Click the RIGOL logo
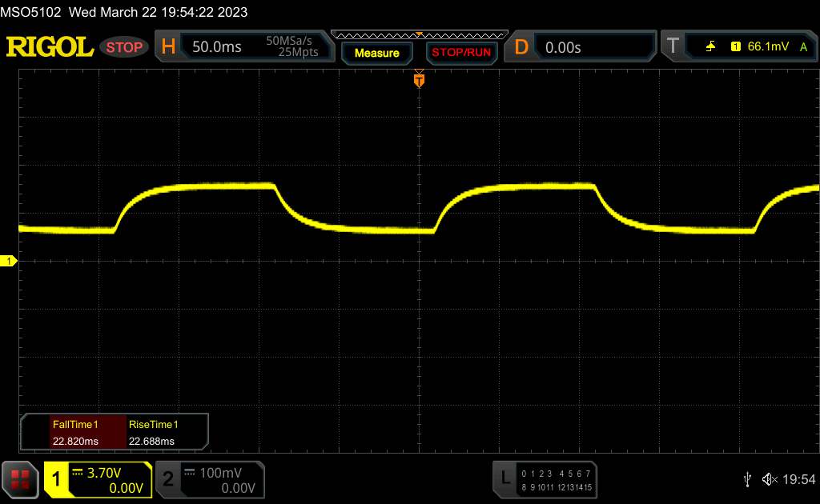The height and width of the screenshot is (504, 820). pos(50,47)
